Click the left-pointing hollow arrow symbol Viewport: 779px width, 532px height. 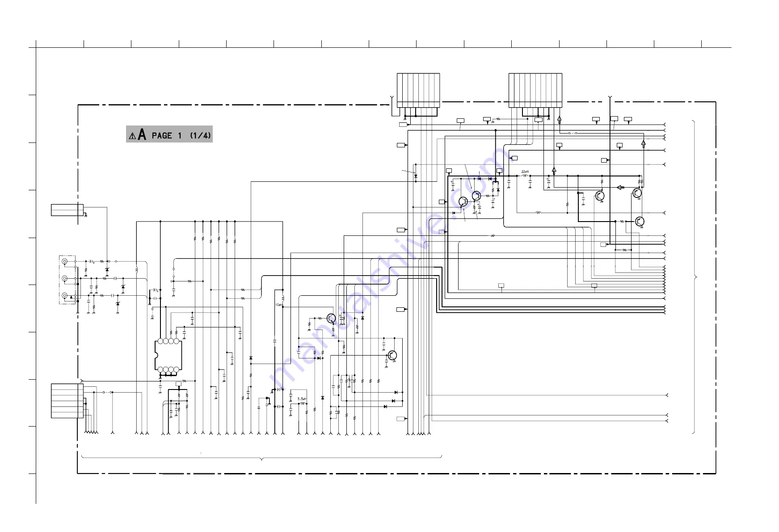pos(620,187)
